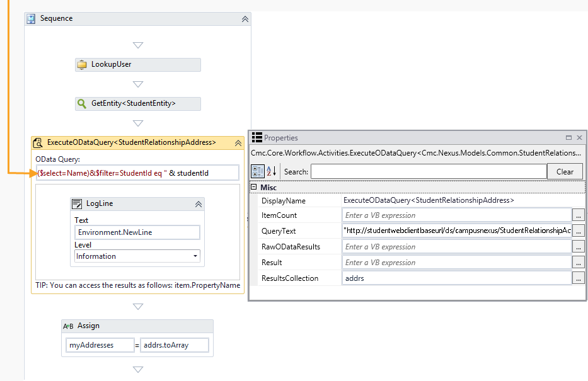Collapse the ExecuteODataQuery activity
Viewport: 588px width, 381px height.
238,143
